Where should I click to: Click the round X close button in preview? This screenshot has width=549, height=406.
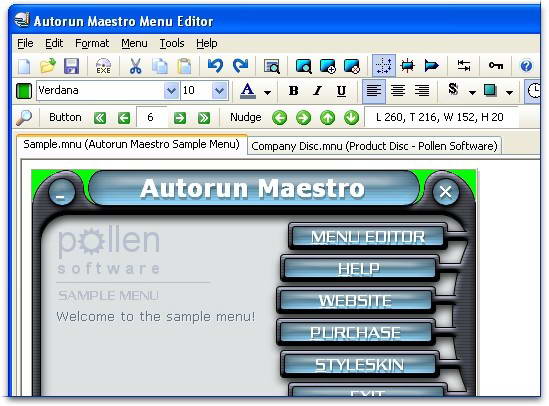point(445,192)
